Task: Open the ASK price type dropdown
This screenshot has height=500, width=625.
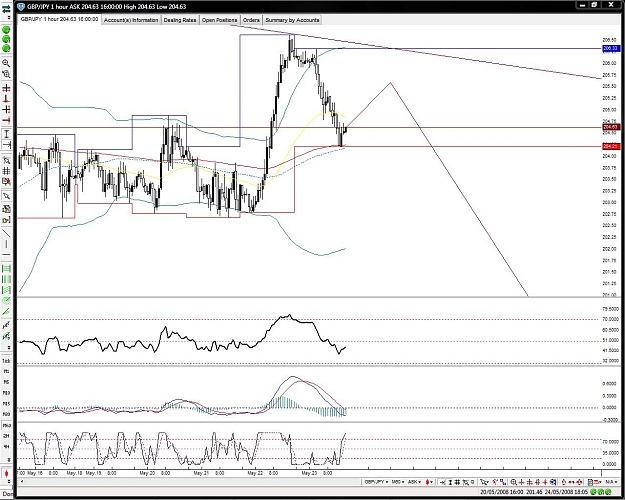Action: point(415,482)
